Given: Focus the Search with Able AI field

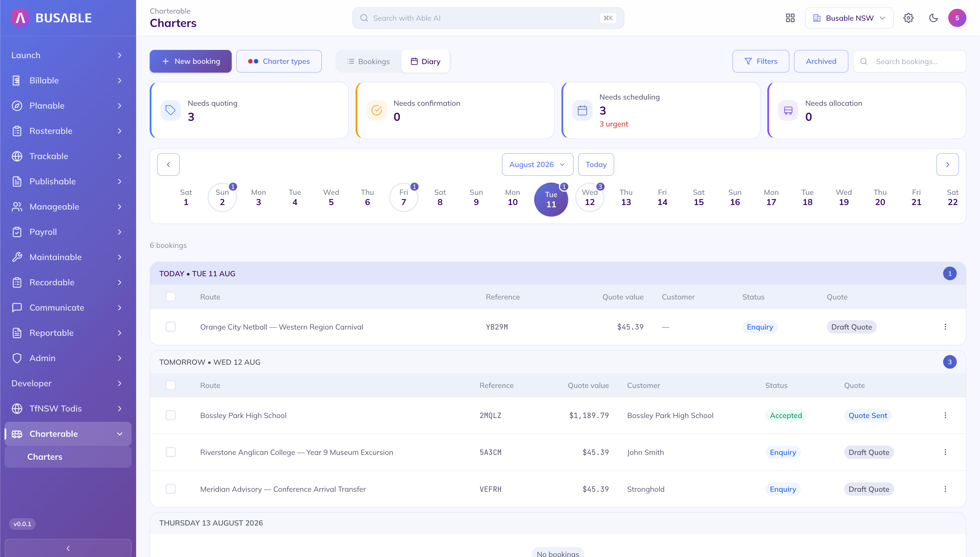Looking at the screenshot, I should coord(488,18).
